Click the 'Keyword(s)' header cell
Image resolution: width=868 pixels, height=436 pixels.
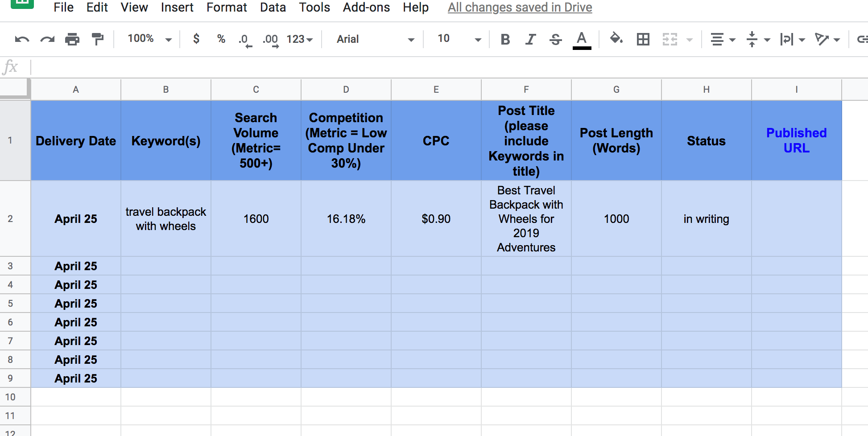pyautogui.click(x=166, y=140)
